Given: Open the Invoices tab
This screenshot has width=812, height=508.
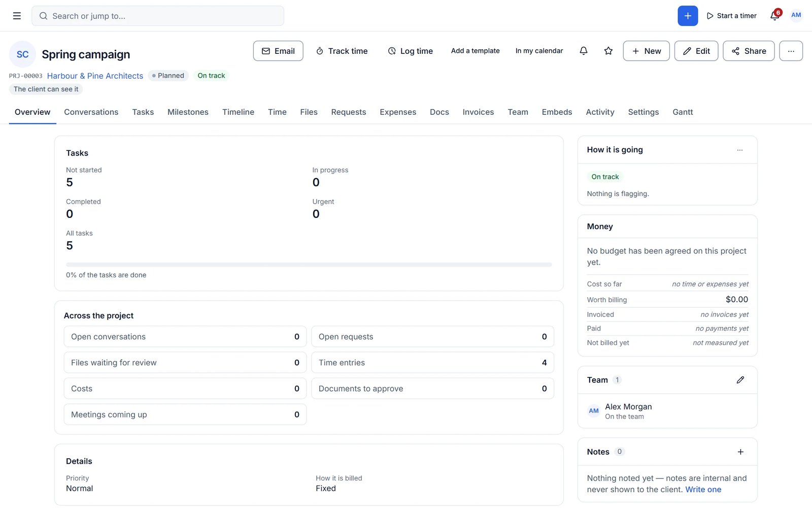Looking at the screenshot, I should coord(478,112).
